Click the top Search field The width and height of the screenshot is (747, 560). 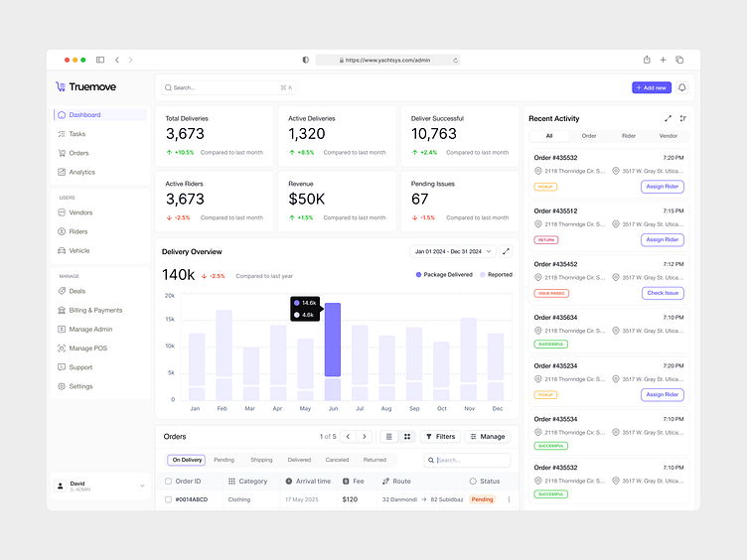point(228,87)
